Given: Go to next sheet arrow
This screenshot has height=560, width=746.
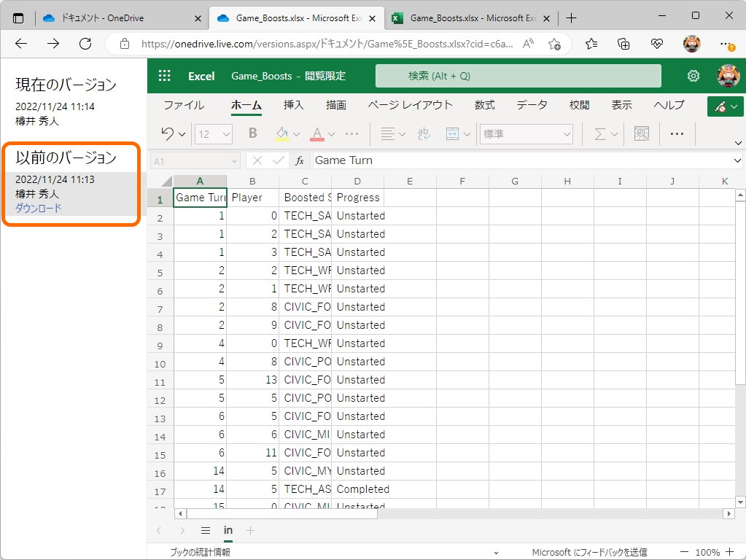Looking at the screenshot, I should 182,531.
